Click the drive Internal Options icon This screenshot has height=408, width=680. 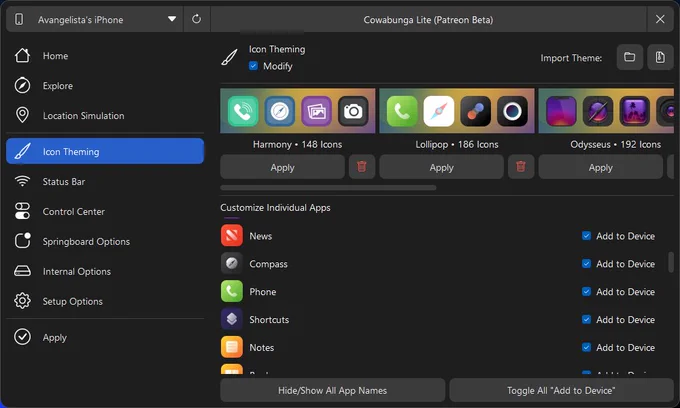click(22, 271)
